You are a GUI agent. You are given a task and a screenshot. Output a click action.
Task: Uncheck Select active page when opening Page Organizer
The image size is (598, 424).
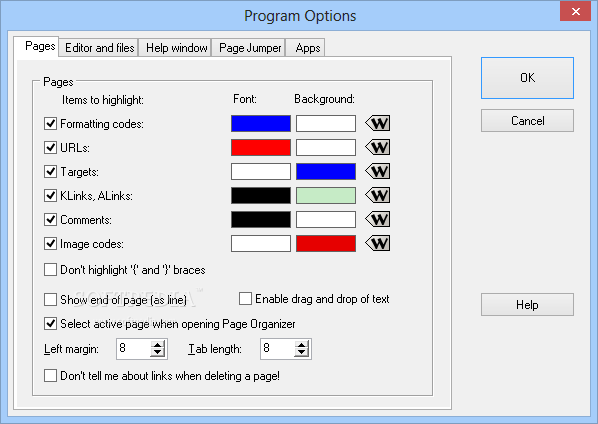50,324
